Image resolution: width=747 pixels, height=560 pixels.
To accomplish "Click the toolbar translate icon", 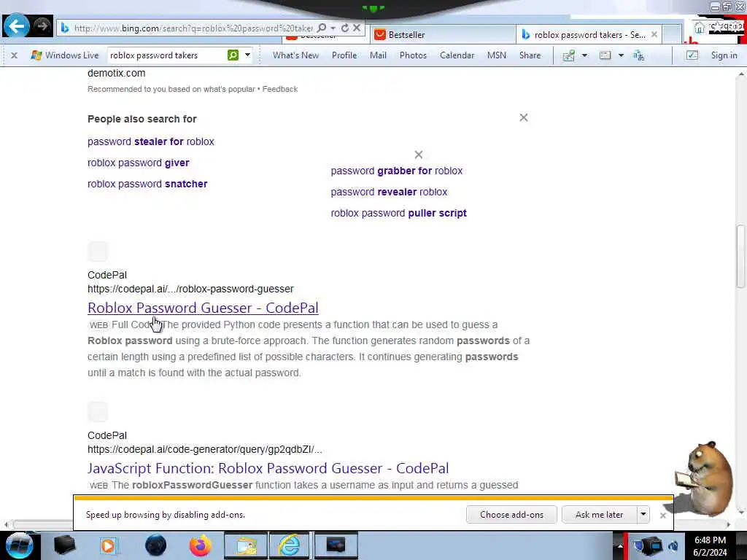I will 638,55.
